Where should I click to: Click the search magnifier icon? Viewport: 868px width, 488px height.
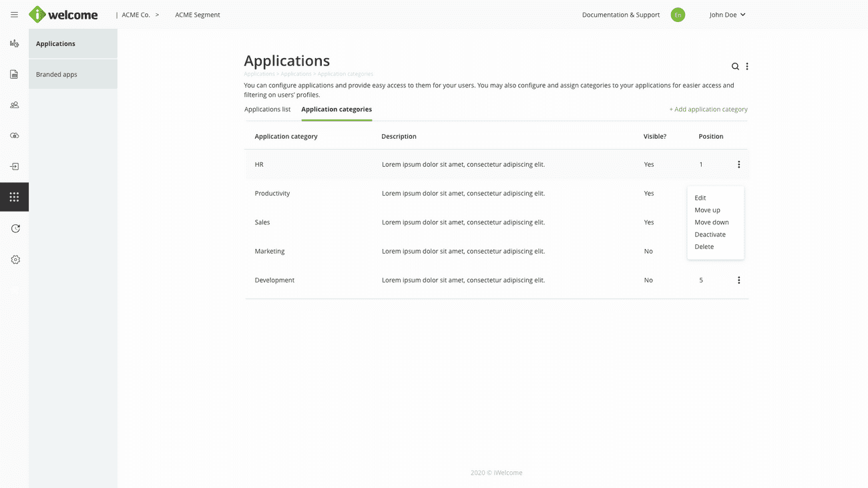(735, 67)
